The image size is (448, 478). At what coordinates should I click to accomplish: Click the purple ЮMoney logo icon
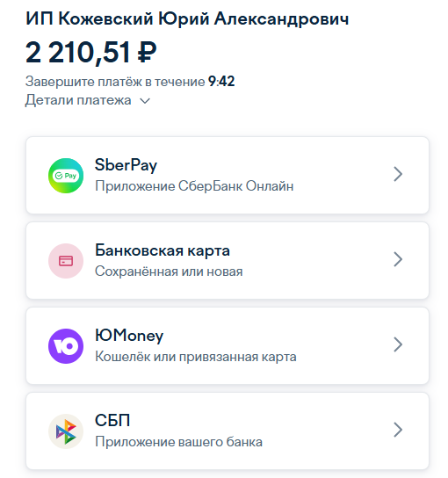(x=66, y=346)
